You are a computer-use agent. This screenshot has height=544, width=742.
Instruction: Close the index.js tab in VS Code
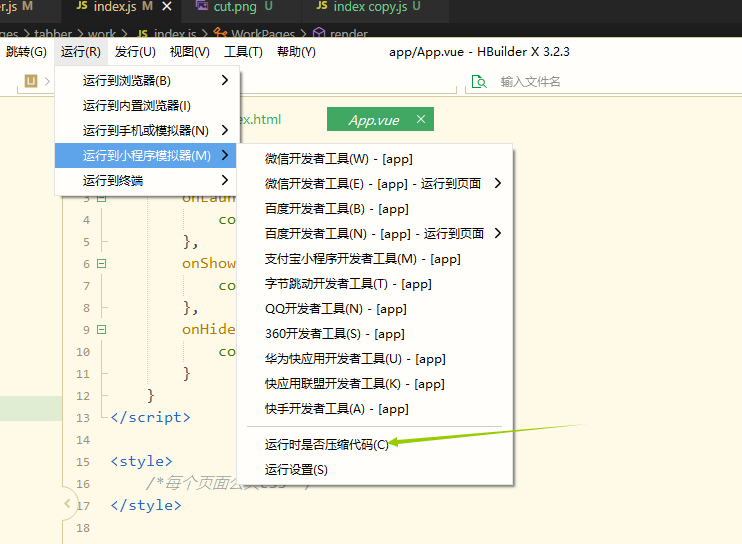tap(167, 7)
